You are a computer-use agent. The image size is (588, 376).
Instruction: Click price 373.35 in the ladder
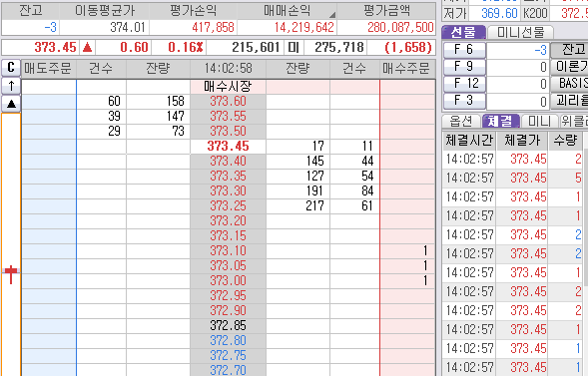[x=228, y=176]
